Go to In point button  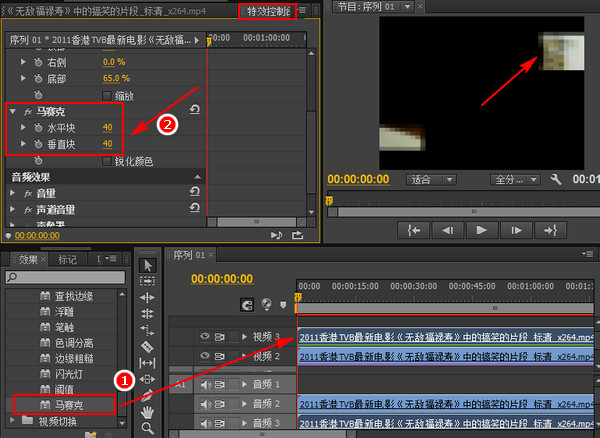pos(413,230)
